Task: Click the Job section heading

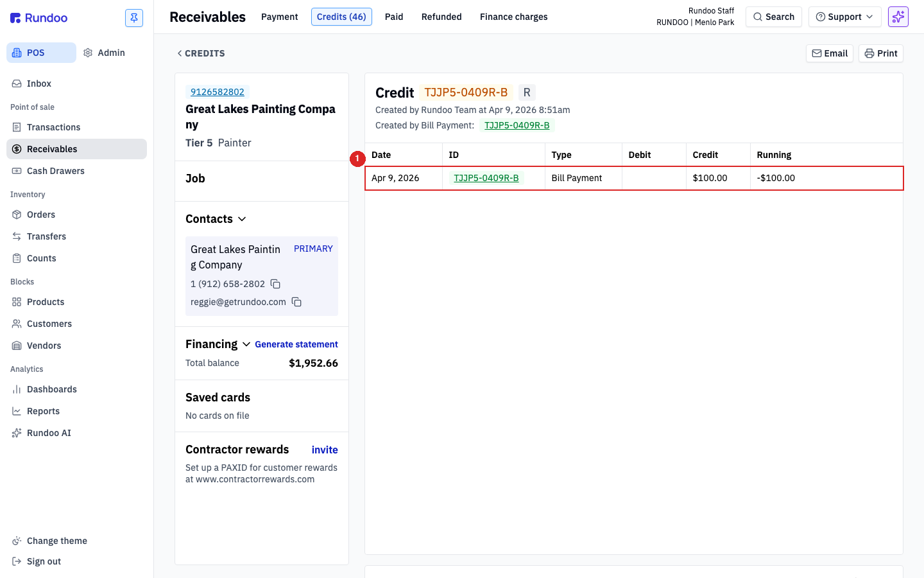Action: point(195,179)
